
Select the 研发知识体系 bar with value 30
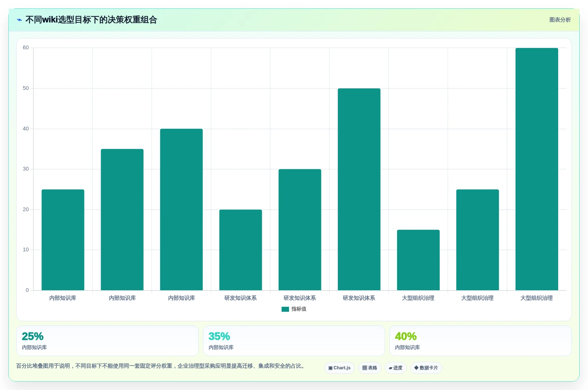[x=300, y=230]
